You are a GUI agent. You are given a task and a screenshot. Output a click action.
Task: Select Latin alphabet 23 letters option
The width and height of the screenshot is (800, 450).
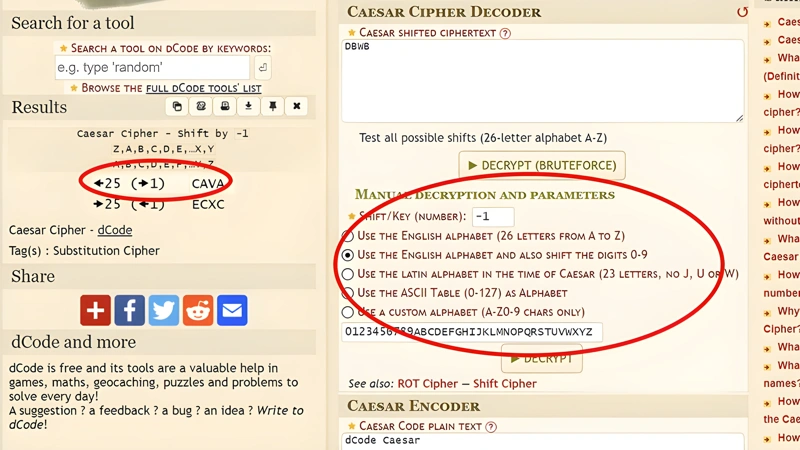[x=347, y=274]
